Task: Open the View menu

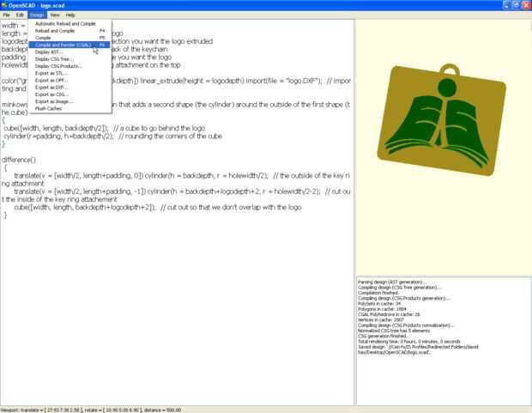Action: click(55, 15)
